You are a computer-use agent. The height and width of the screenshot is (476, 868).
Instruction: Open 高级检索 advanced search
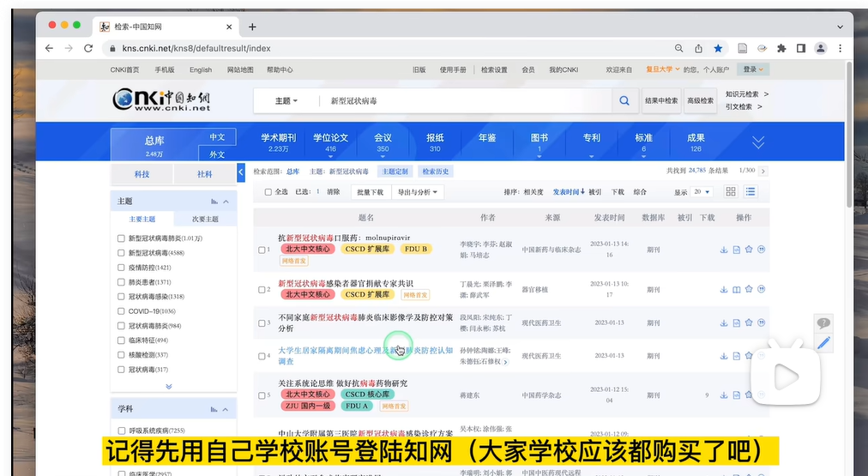700,100
